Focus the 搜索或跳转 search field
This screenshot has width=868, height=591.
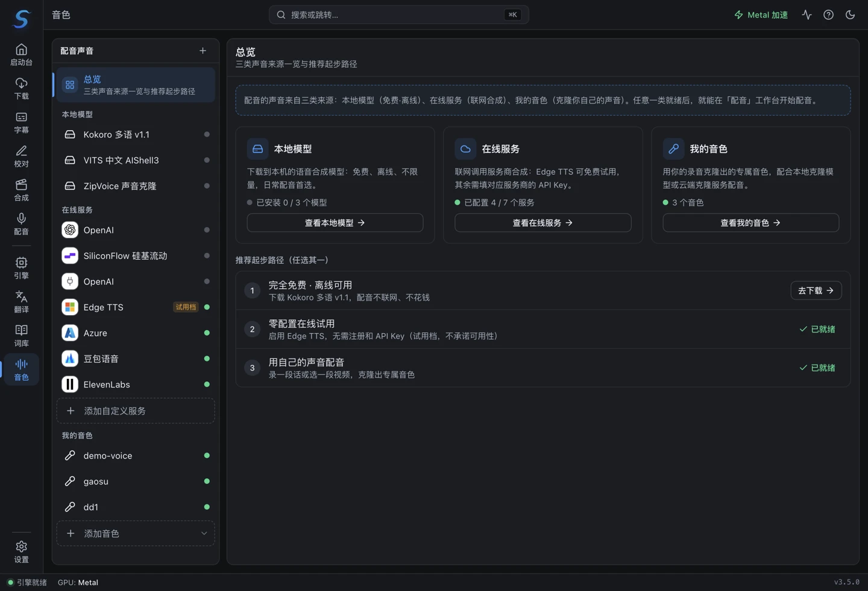tap(399, 14)
